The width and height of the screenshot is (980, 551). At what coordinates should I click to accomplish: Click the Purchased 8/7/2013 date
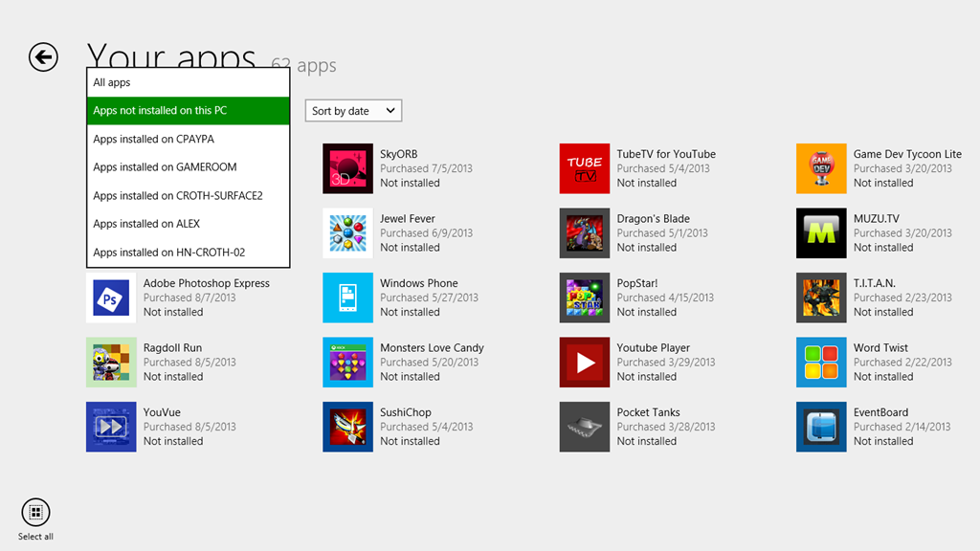tap(189, 298)
